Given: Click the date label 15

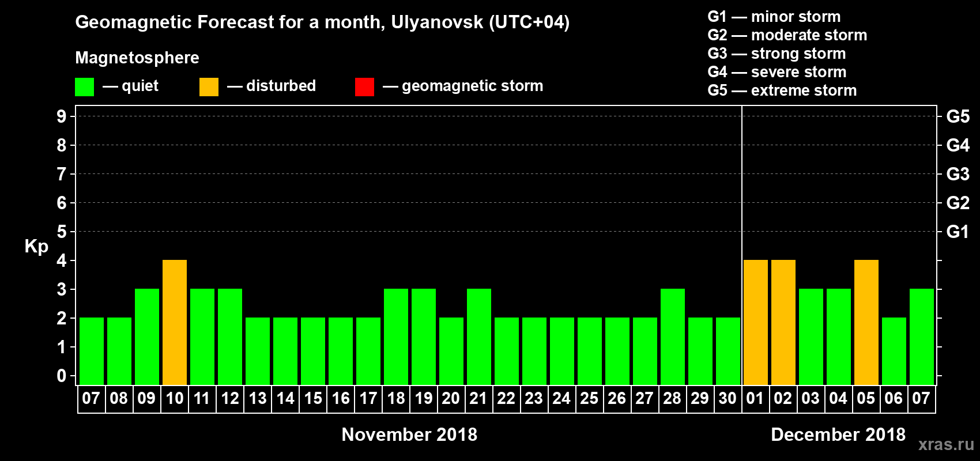Looking at the screenshot, I should pos(312,398).
